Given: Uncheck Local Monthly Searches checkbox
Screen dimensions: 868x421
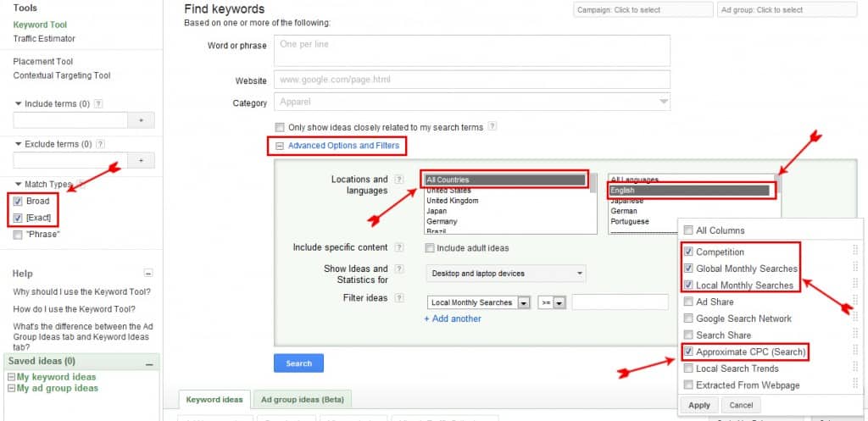Looking at the screenshot, I should tap(688, 285).
